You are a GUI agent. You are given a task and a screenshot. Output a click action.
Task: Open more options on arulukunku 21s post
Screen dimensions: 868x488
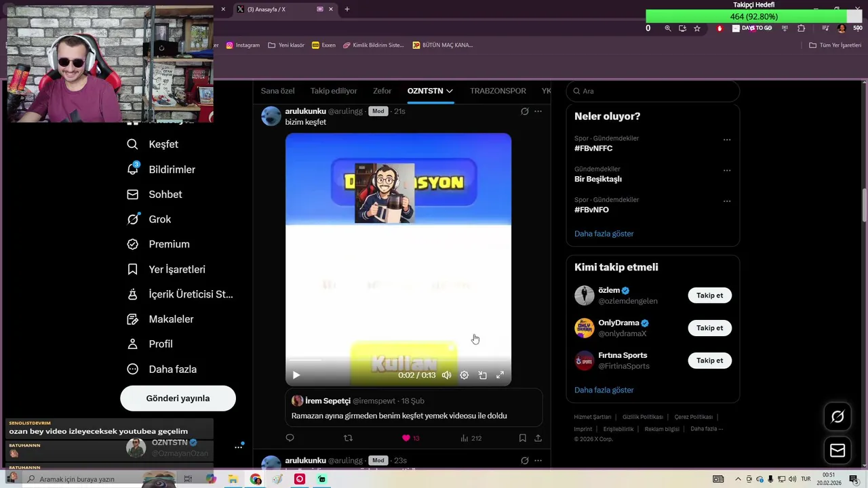pyautogui.click(x=538, y=111)
